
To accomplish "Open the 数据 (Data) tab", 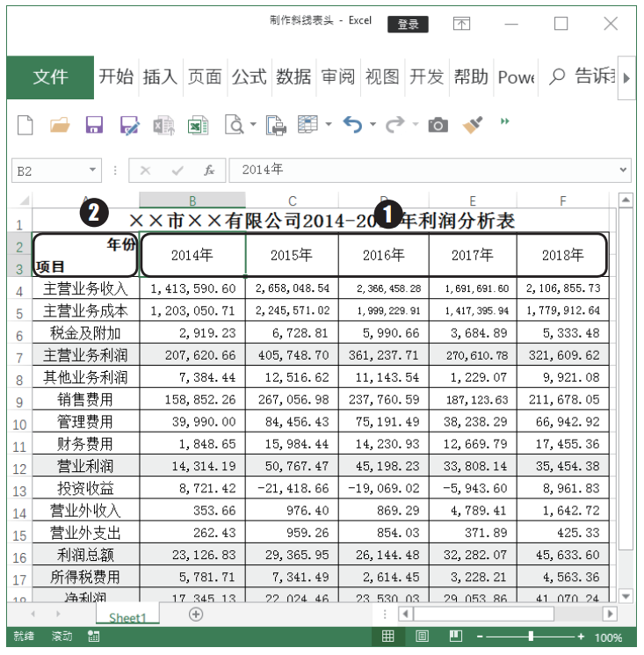I will coord(293,77).
